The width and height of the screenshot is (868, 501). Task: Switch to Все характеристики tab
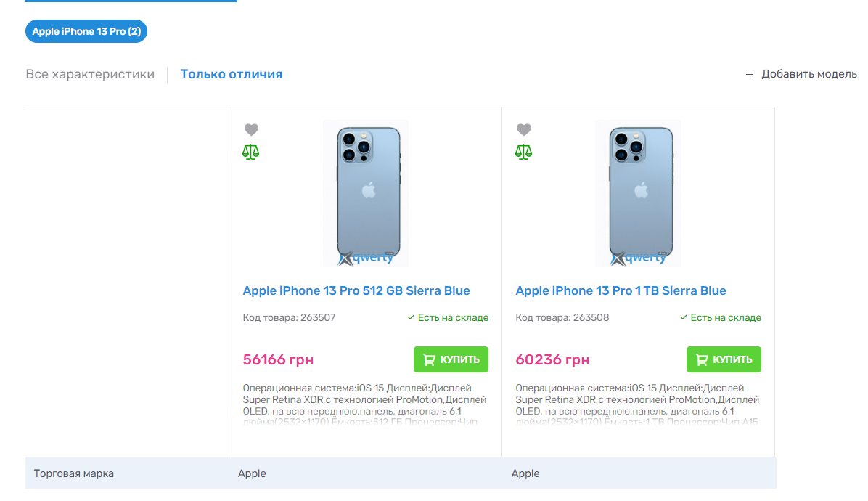[x=90, y=74]
